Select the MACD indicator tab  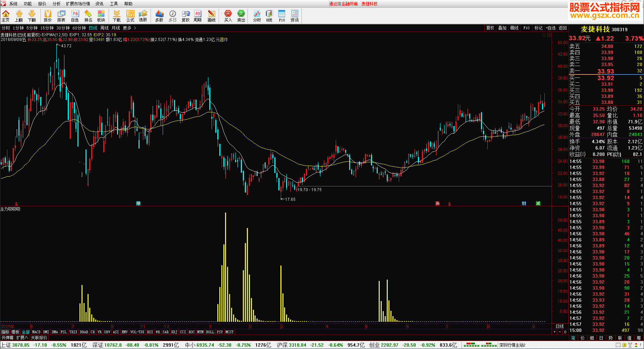tap(36, 332)
